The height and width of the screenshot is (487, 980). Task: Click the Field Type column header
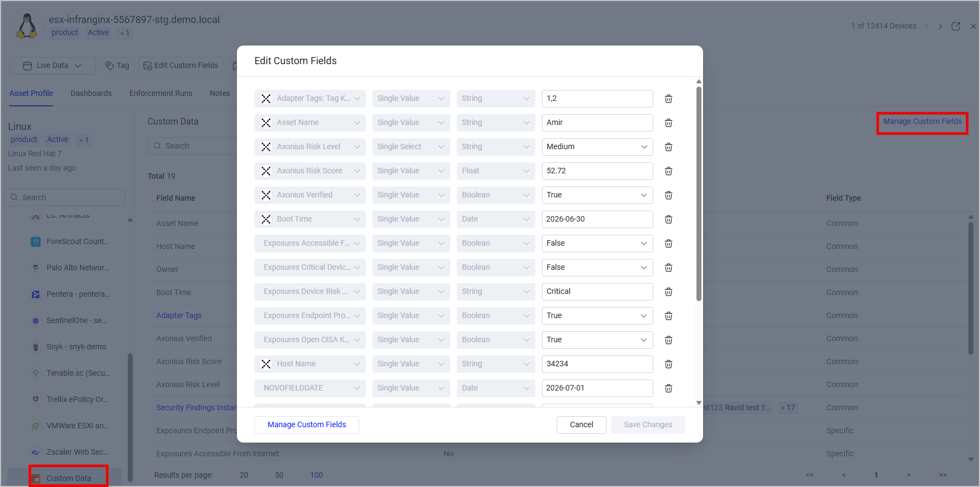(x=843, y=198)
